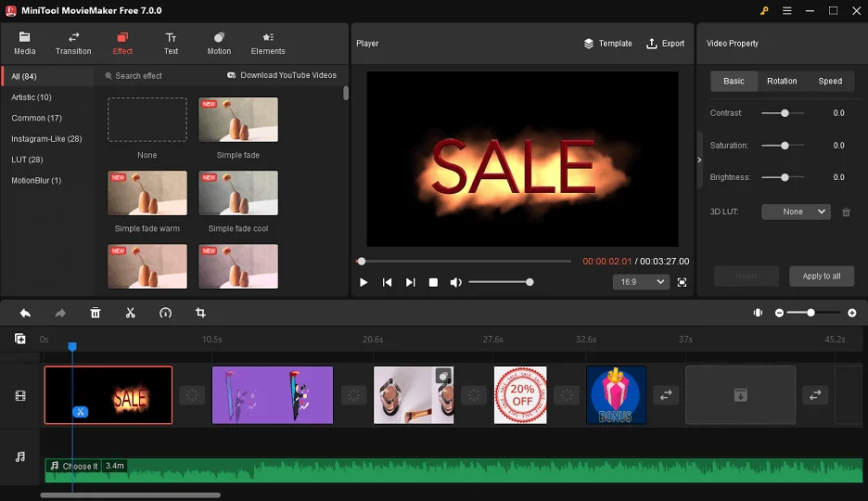Open the 16:9 aspect ratio dropdown
Viewport: 868px width, 501px height.
(x=641, y=282)
